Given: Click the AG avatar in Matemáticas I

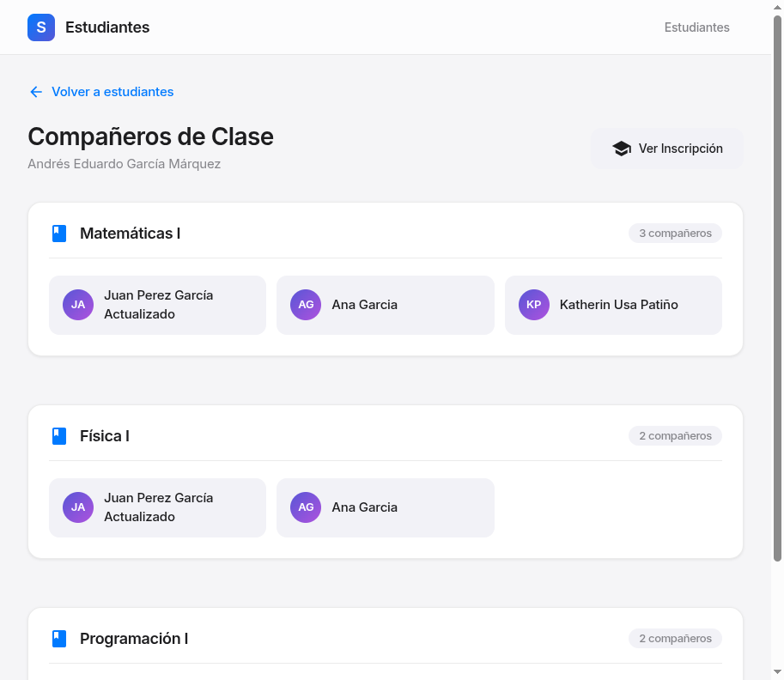Looking at the screenshot, I should pos(306,305).
